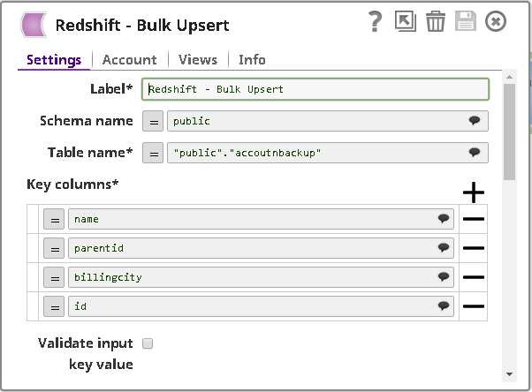
Task: Click the save floppy disk icon
Action: [465, 21]
